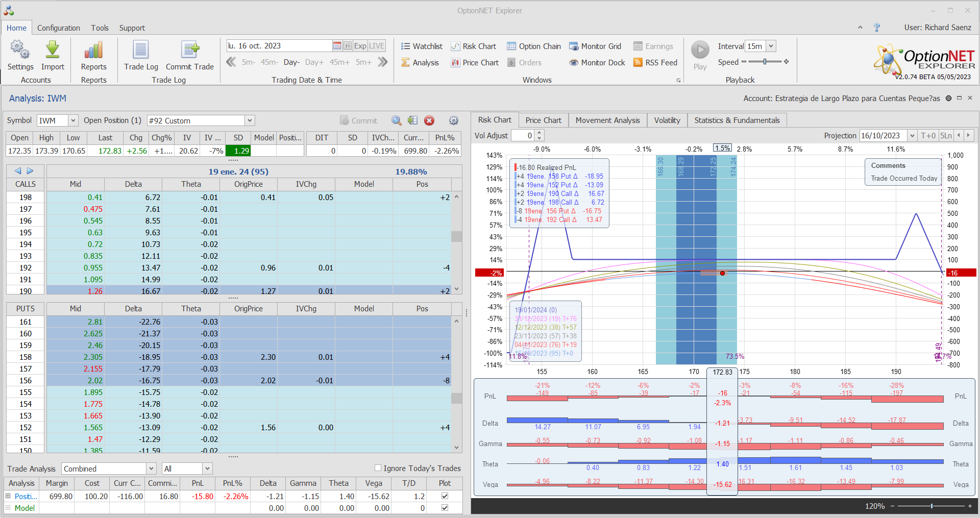The width and height of the screenshot is (980, 518).
Task: Open the Configuration ribbon tab
Action: pyautogui.click(x=59, y=28)
